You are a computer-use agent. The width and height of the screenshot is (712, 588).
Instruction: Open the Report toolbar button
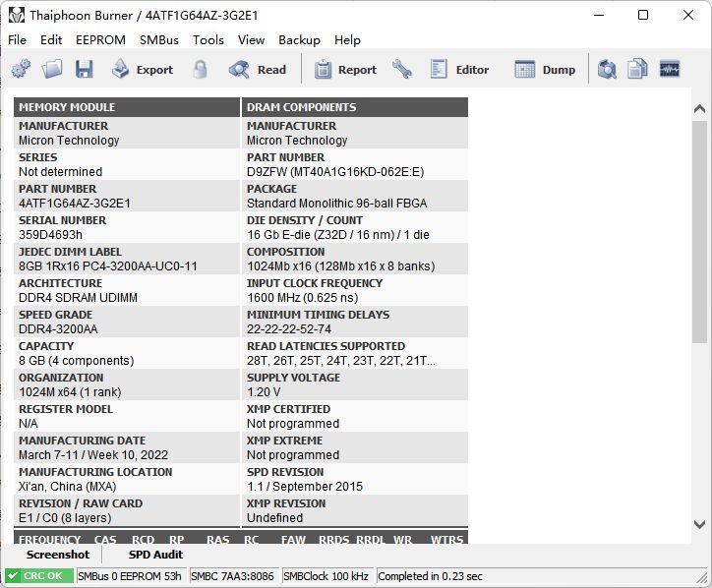coord(345,70)
